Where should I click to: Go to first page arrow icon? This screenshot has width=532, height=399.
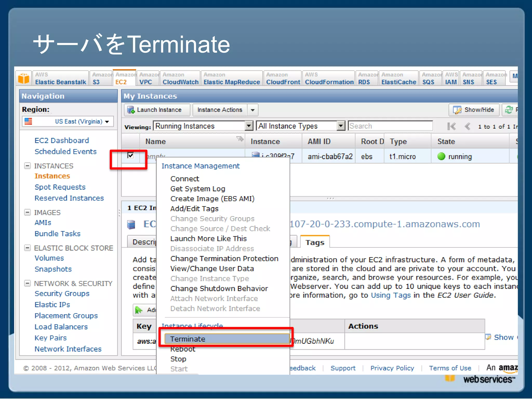[x=451, y=127]
